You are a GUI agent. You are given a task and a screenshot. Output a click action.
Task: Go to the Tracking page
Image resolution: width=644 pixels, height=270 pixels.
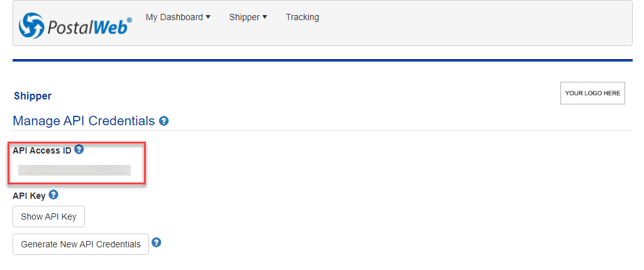click(x=303, y=17)
